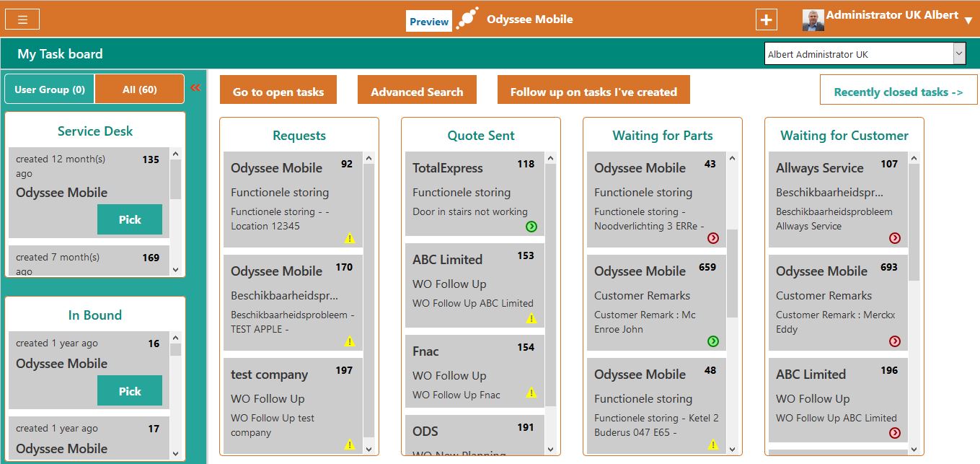Click red arrow icon on task 196
The width and height of the screenshot is (980, 464).
point(895,433)
